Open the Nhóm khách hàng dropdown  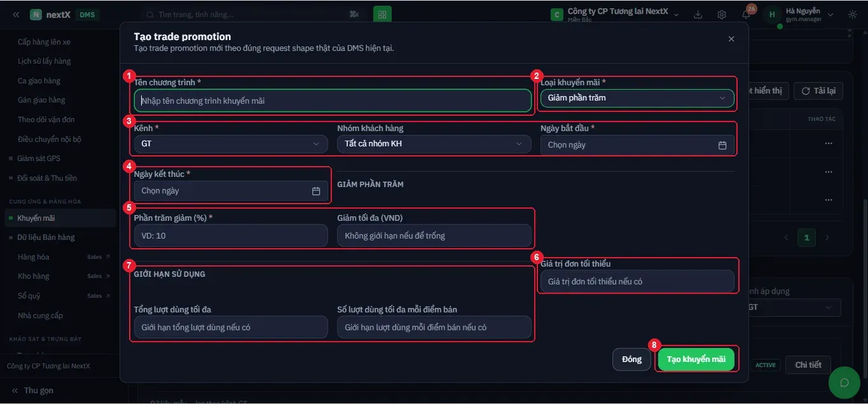434,144
